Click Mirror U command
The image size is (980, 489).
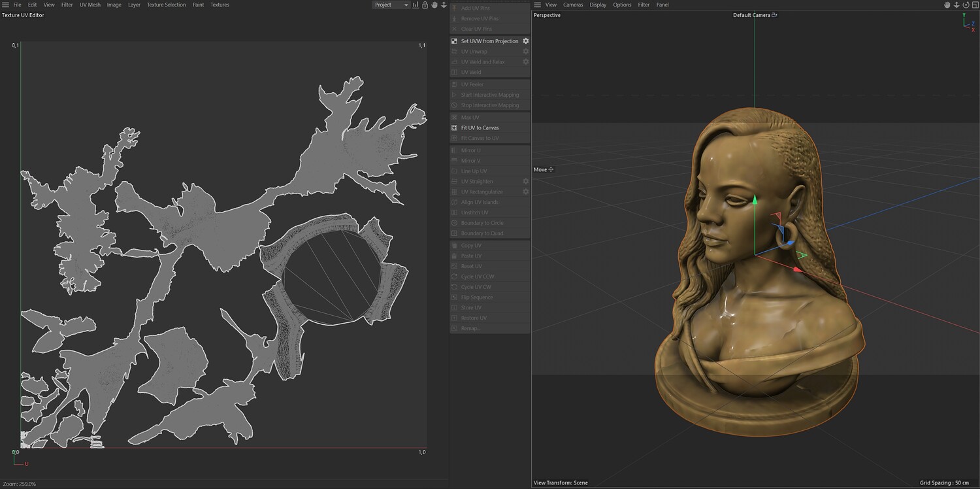(490, 150)
